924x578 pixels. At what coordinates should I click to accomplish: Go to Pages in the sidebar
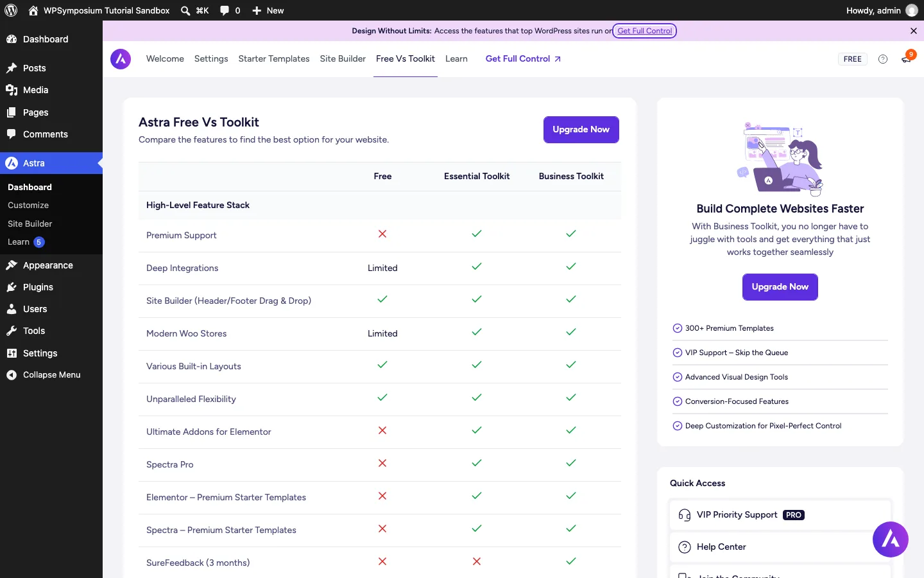click(51, 112)
